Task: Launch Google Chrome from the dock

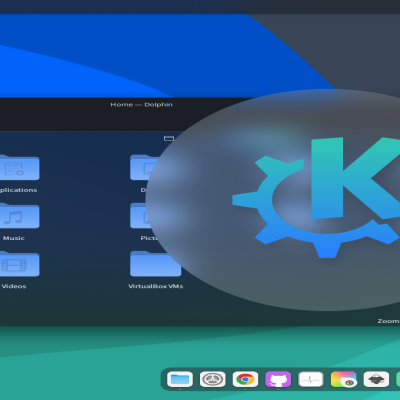Action: (245, 379)
